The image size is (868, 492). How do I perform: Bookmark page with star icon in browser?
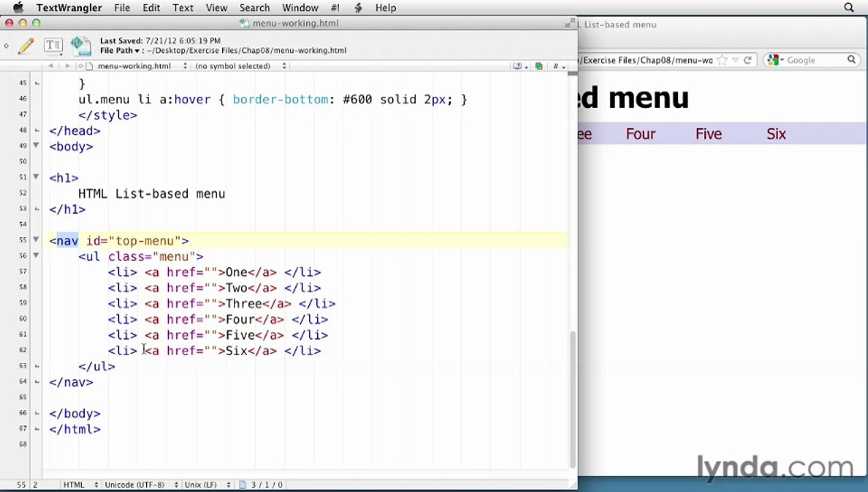(x=722, y=60)
